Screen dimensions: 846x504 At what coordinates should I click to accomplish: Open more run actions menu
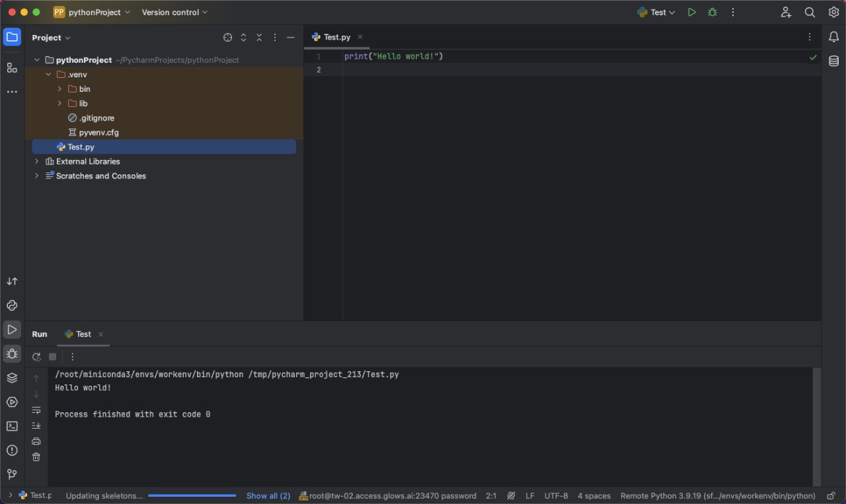pos(732,12)
